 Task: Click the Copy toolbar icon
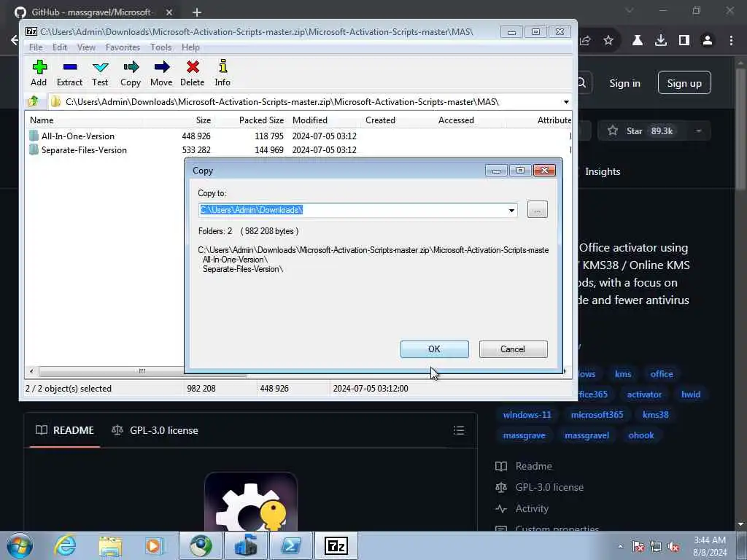point(131,73)
